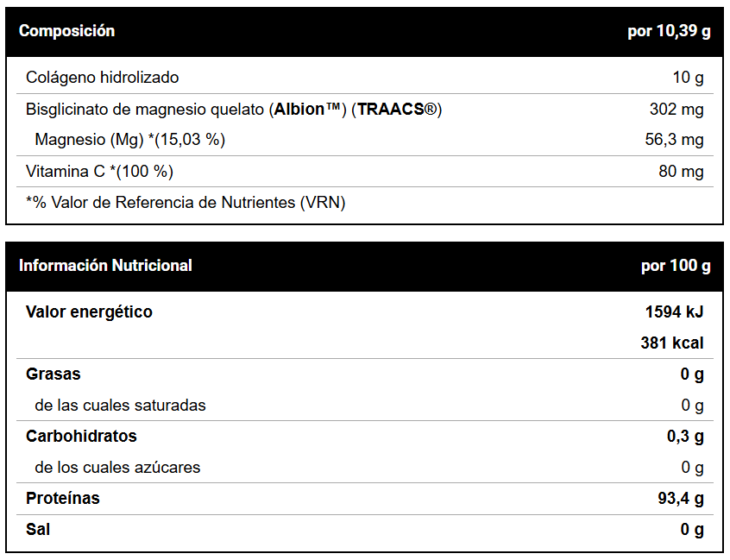Screen dimensions: 730x560
Task: Select the por 100 g header text
Action: tap(676, 266)
